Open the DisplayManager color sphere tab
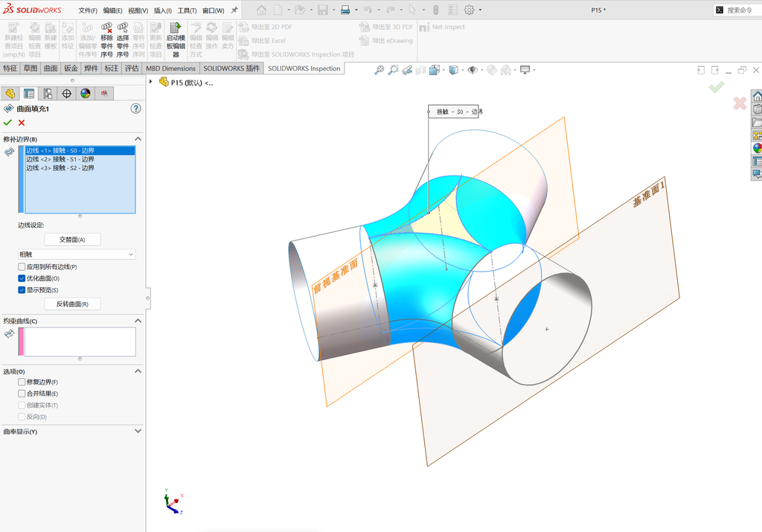Screen dimensions: 762x532 click(x=86, y=93)
